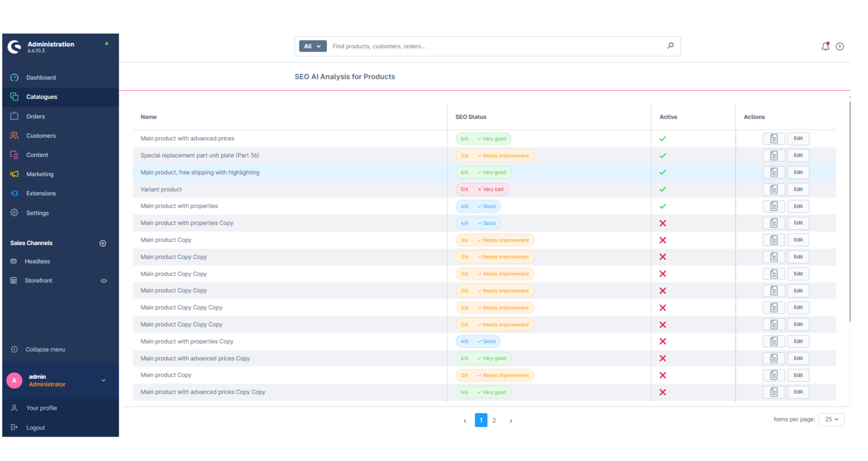Click the Name column header
Viewport: 868px width, 461px height.
(148, 117)
